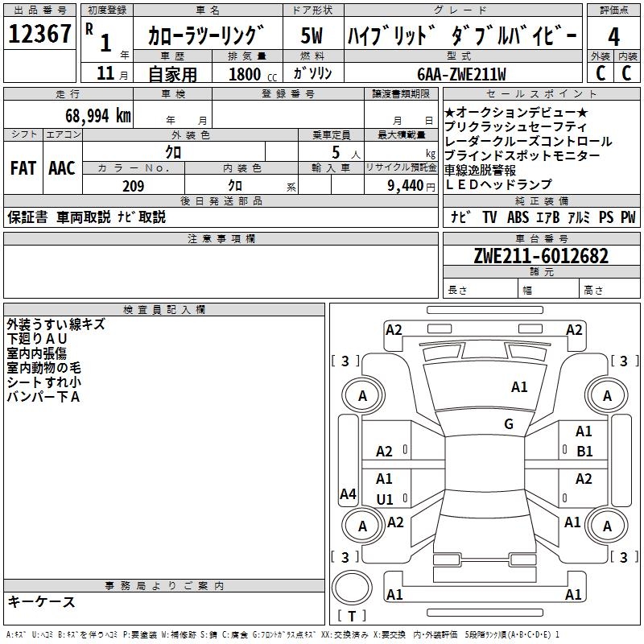Click ABS in genuine equipment row
Image resolution: width=644 pixels, height=644 pixels.
[x=518, y=217]
